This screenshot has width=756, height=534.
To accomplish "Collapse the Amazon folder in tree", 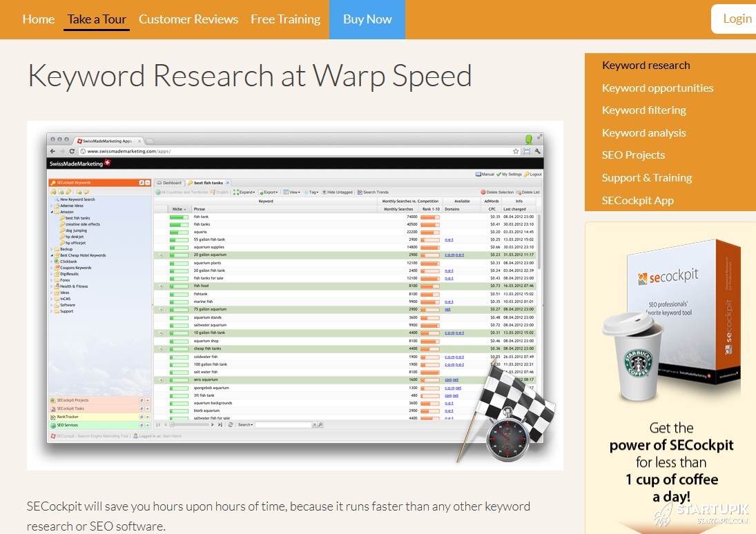I will 52,212.
